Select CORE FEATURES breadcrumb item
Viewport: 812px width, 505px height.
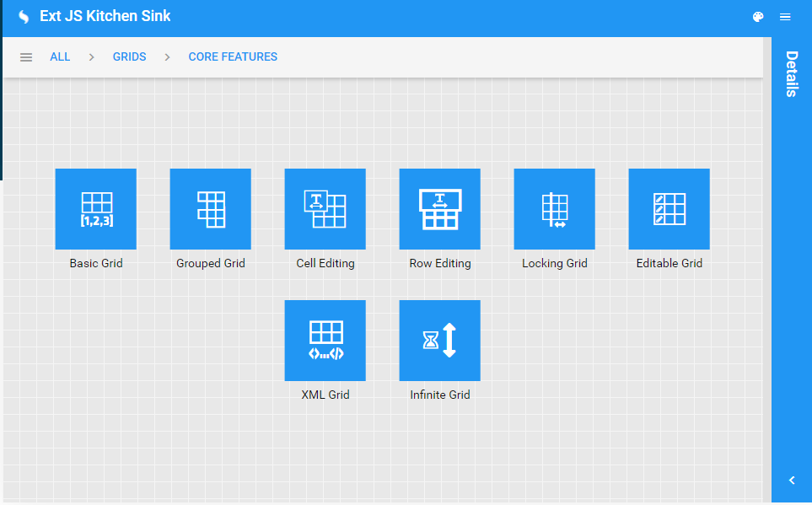[x=233, y=57]
